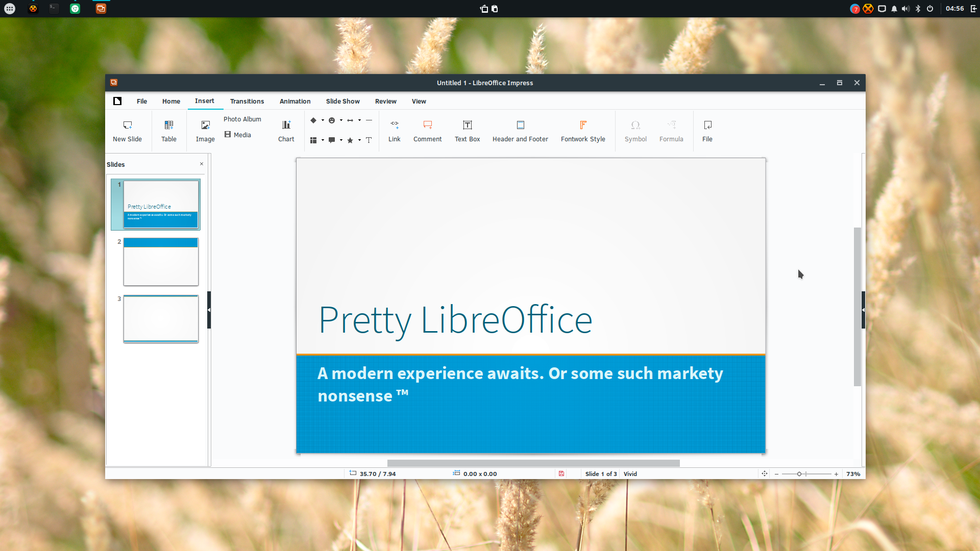The height and width of the screenshot is (551, 980).
Task: Collapse the slide panel using left handle
Action: [x=209, y=310]
